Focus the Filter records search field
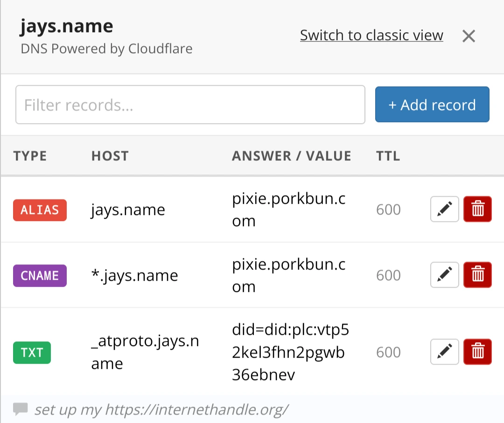504x423 pixels. (190, 105)
